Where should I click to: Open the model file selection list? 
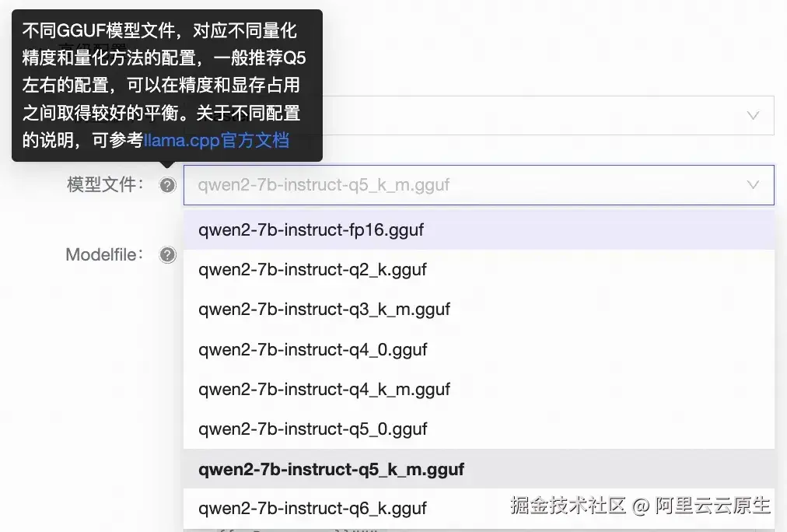pos(467,184)
